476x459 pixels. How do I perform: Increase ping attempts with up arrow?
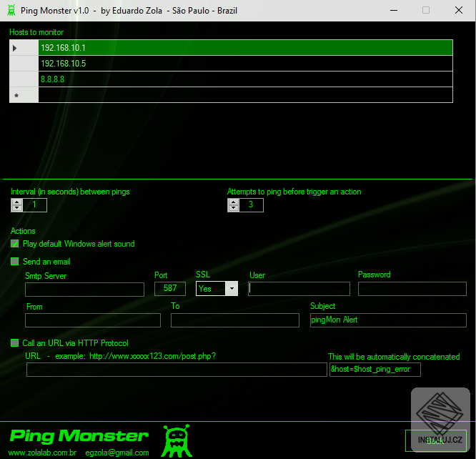[233, 202]
